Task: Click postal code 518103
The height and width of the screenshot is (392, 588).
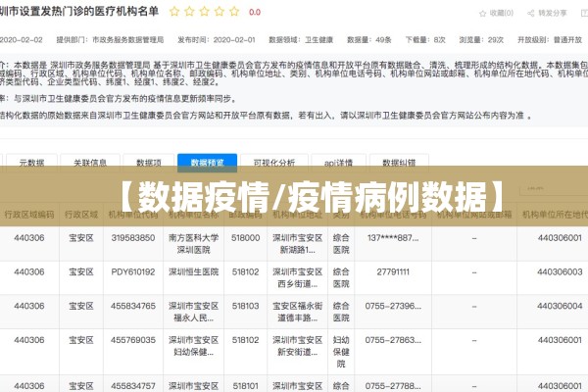Action: [246, 306]
